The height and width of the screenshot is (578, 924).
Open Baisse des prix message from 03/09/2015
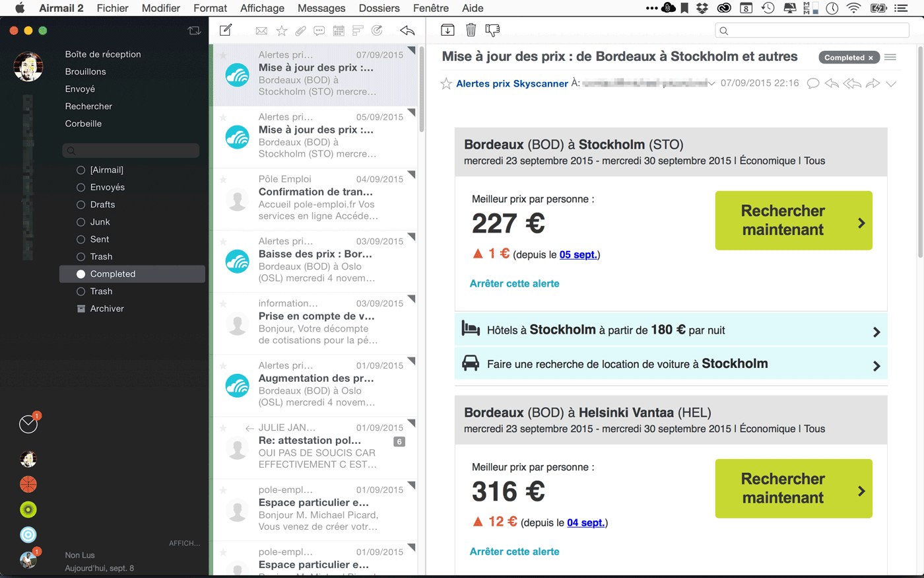(x=314, y=260)
